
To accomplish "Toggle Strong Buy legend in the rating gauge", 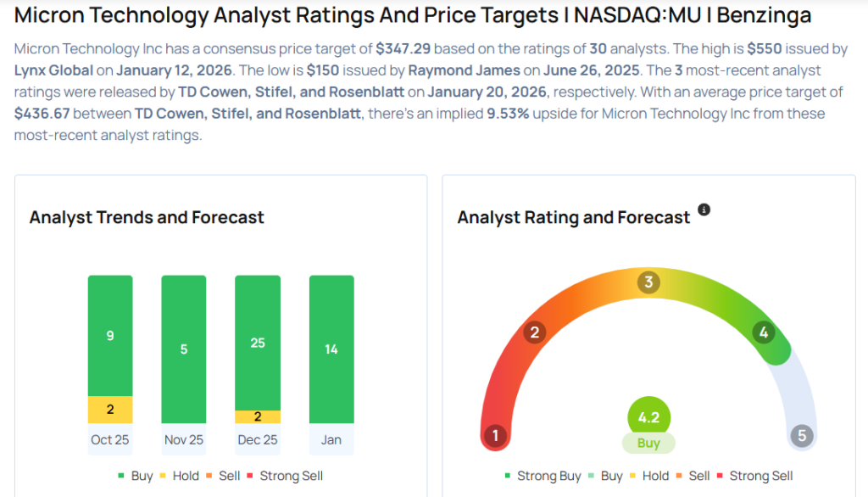I will (542, 476).
